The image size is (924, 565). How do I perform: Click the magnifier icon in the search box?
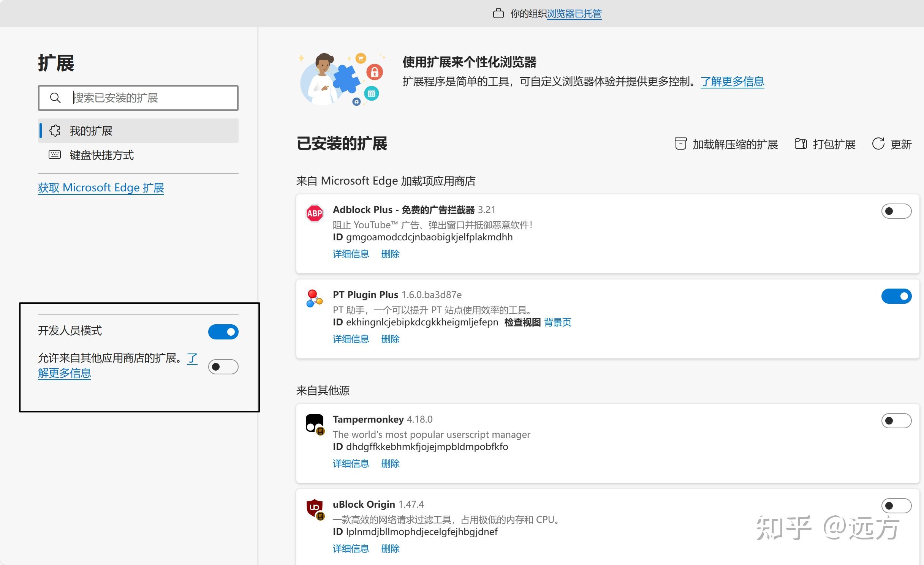(55, 98)
